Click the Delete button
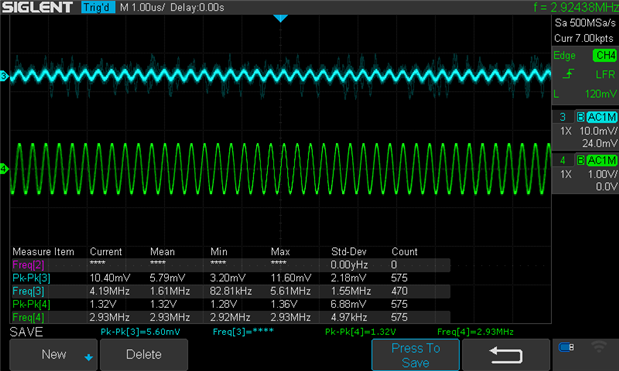 (144, 354)
